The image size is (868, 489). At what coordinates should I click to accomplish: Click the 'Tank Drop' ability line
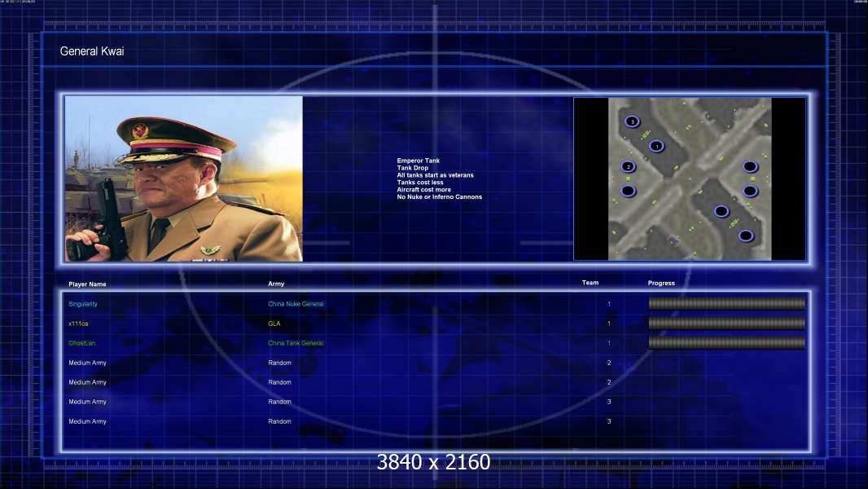coord(412,168)
